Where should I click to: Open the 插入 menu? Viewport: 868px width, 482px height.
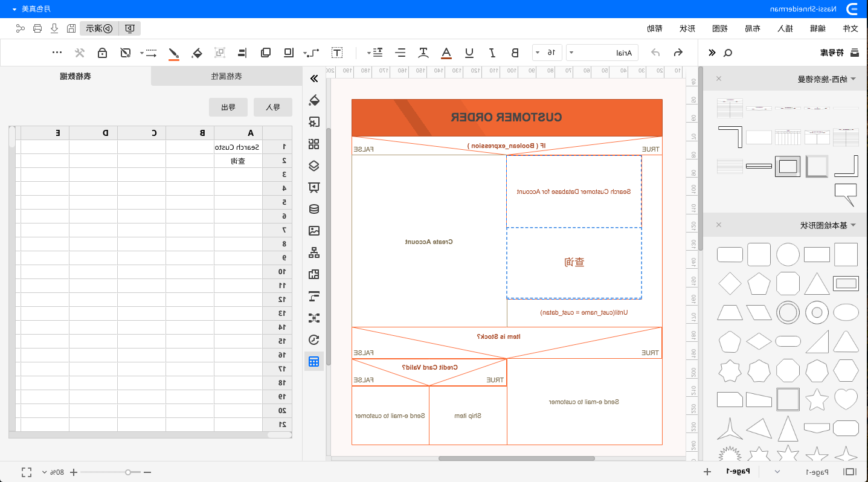[785, 28]
